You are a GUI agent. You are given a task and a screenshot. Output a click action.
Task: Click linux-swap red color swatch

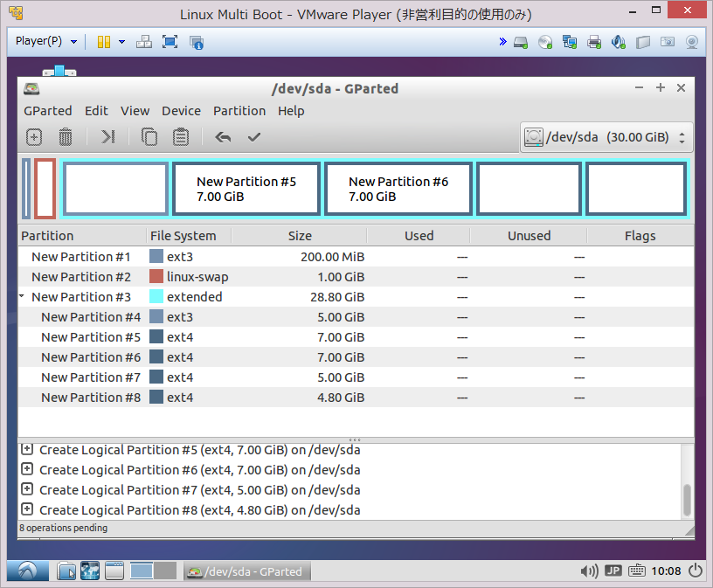156,276
